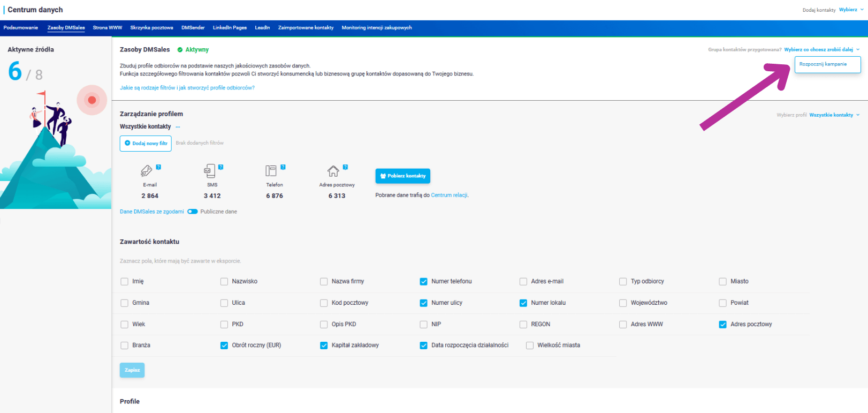Open the Strona WWW tab
Viewport: 868px width, 413px height.
tap(108, 28)
